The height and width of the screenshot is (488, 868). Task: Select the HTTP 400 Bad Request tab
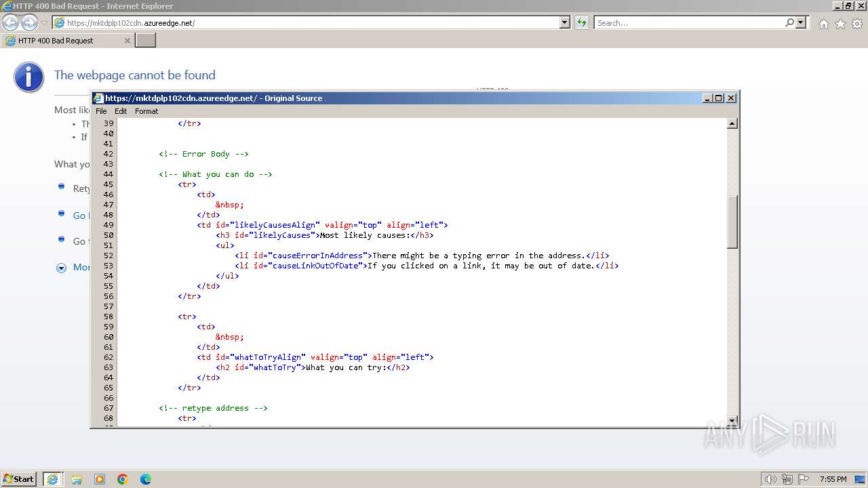tap(67, 41)
